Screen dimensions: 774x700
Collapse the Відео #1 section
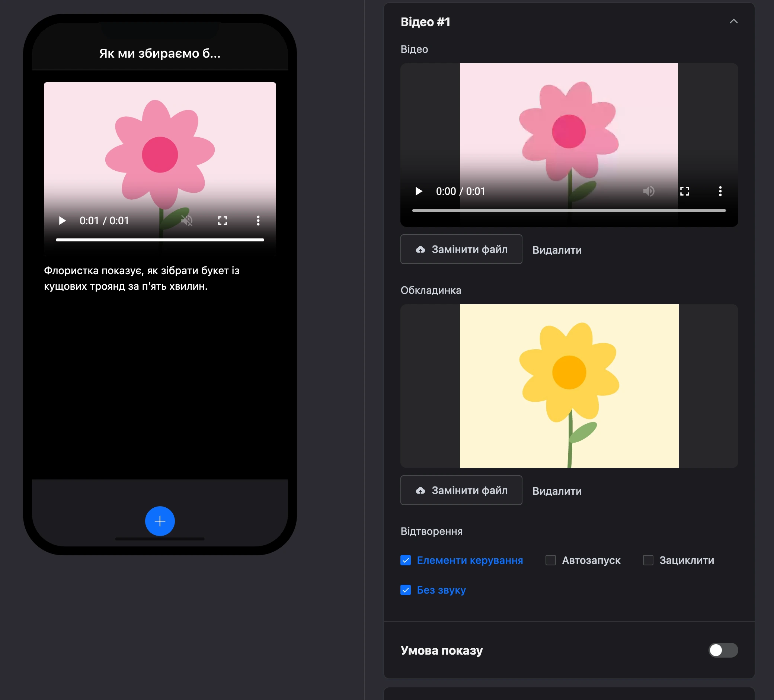coord(734,22)
